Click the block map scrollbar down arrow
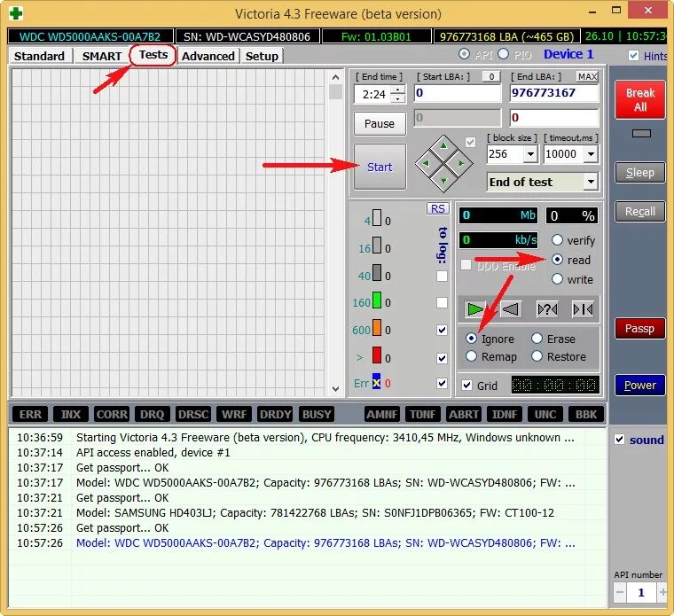 tap(336, 389)
